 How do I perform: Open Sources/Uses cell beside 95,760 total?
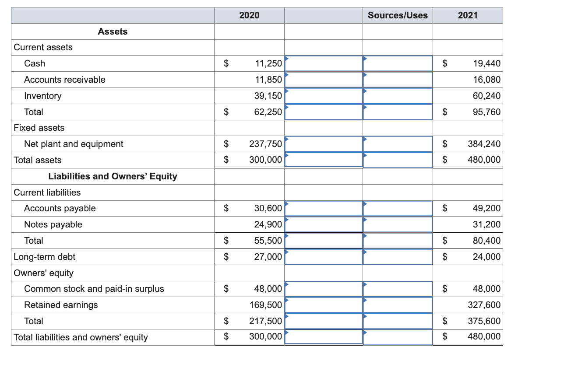(398, 112)
